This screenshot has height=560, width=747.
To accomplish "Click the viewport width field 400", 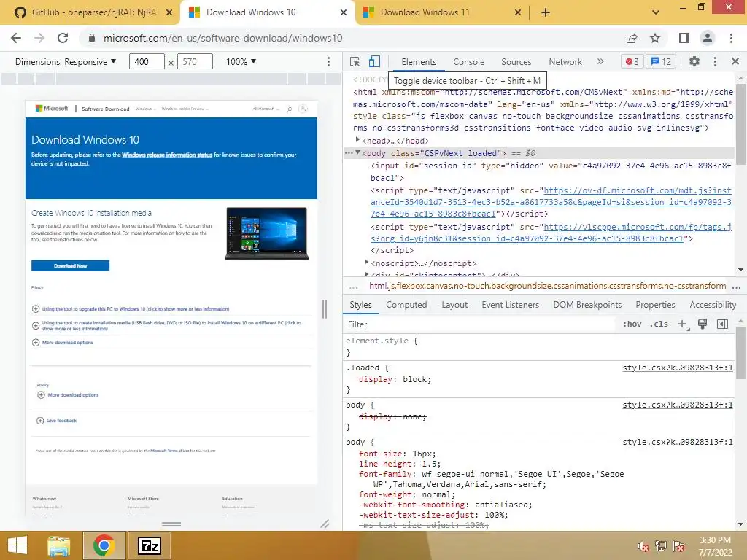I will click(147, 61).
